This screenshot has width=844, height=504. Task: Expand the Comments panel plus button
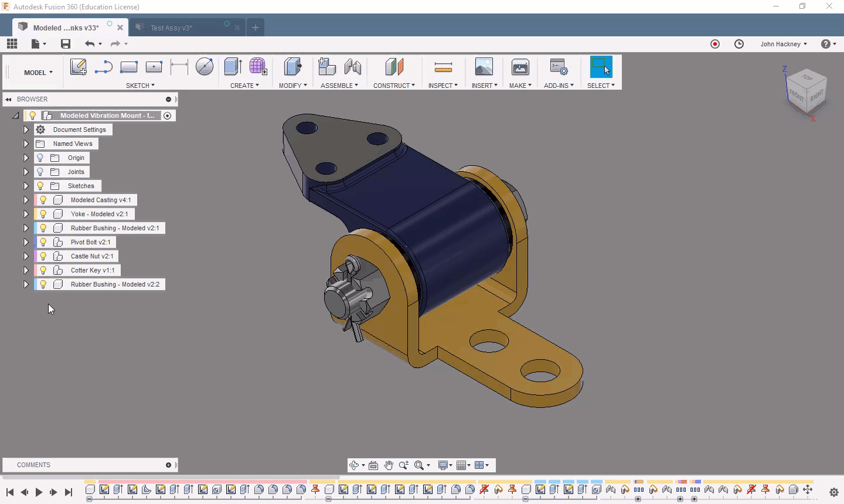pyautogui.click(x=168, y=465)
